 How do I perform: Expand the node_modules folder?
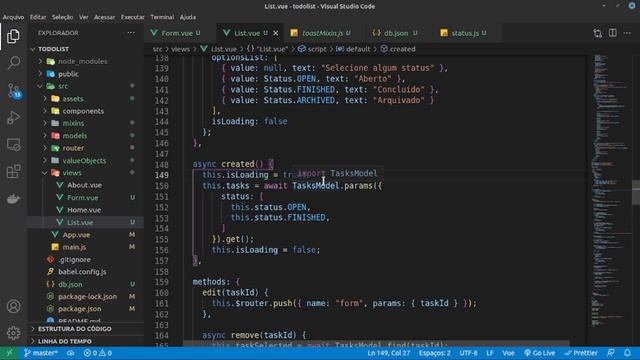point(86,61)
